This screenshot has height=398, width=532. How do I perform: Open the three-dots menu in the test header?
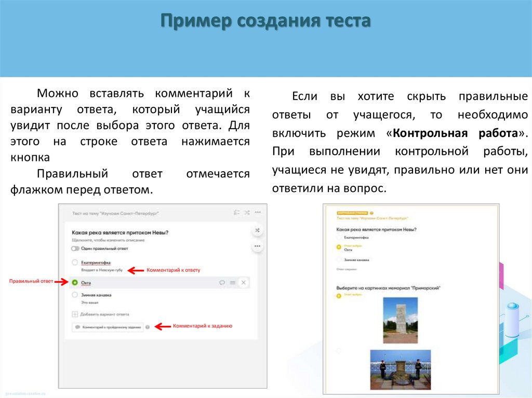258,213
